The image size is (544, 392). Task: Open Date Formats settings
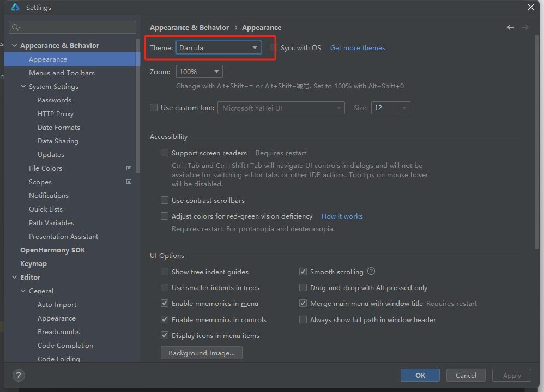(59, 128)
